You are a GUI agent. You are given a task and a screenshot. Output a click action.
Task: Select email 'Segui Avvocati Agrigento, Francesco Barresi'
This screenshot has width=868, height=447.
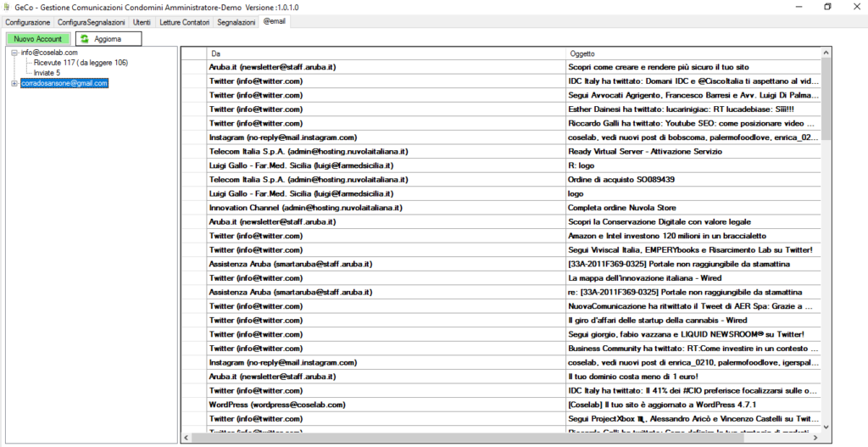pyautogui.click(x=693, y=95)
